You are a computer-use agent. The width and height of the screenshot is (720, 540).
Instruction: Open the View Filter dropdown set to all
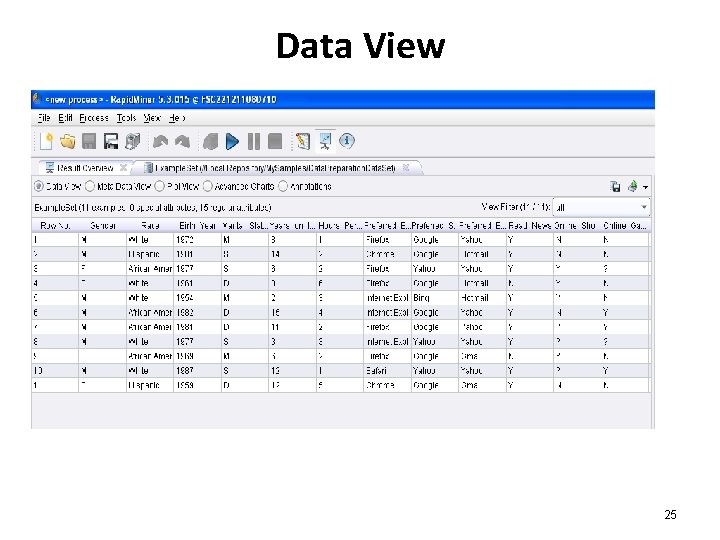pyautogui.click(x=601, y=207)
